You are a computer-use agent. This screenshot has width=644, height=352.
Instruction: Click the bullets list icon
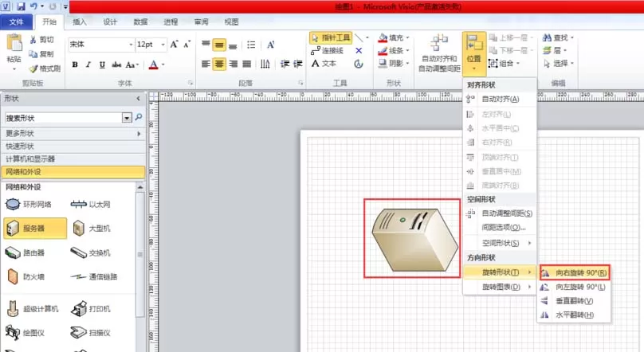[x=251, y=45]
